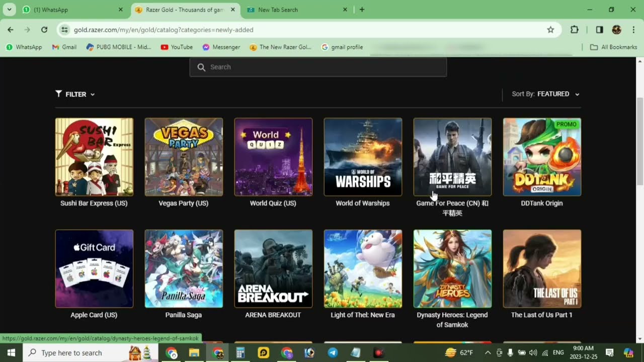Open the Panilla Saga tile
Image resolution: width=644 pixels, height=362 pixels.
184,268
